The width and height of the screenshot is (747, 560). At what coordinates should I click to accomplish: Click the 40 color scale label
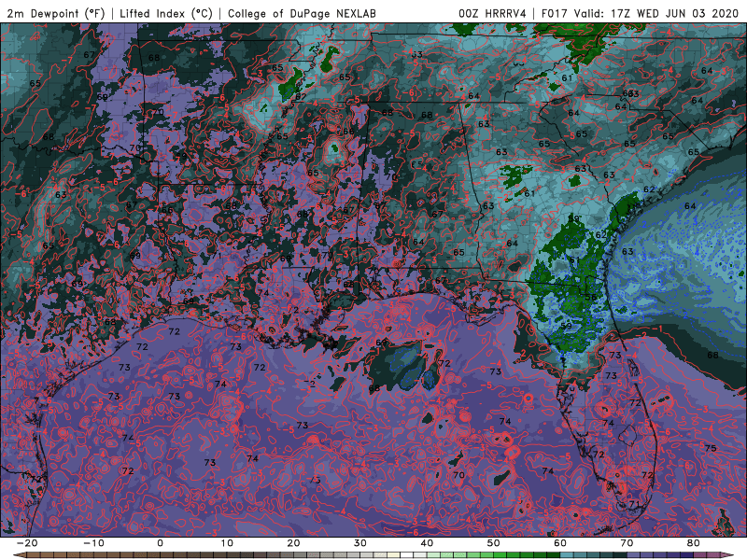coord(427,543)
